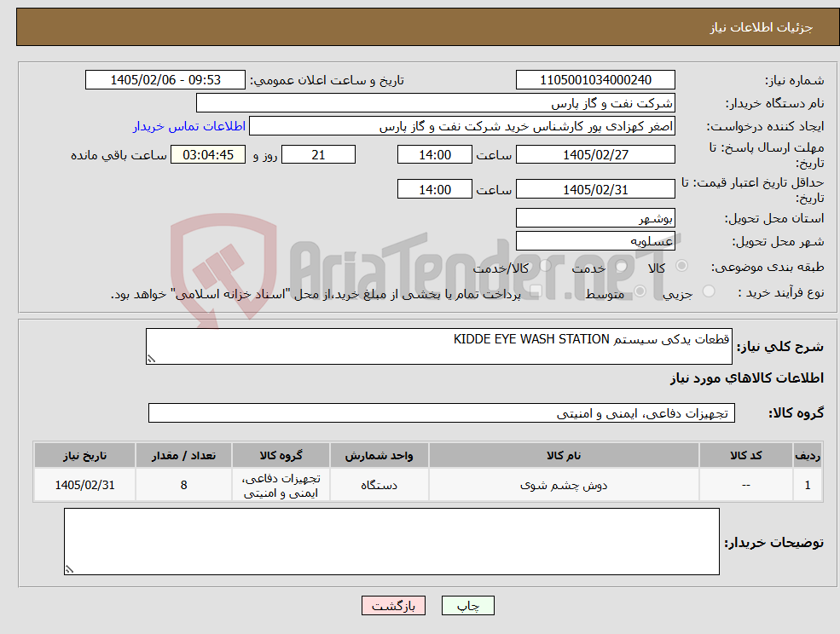Click the resize handle of buyer notes box
This screenshot has width=840, height=634.
coord(69,570)
